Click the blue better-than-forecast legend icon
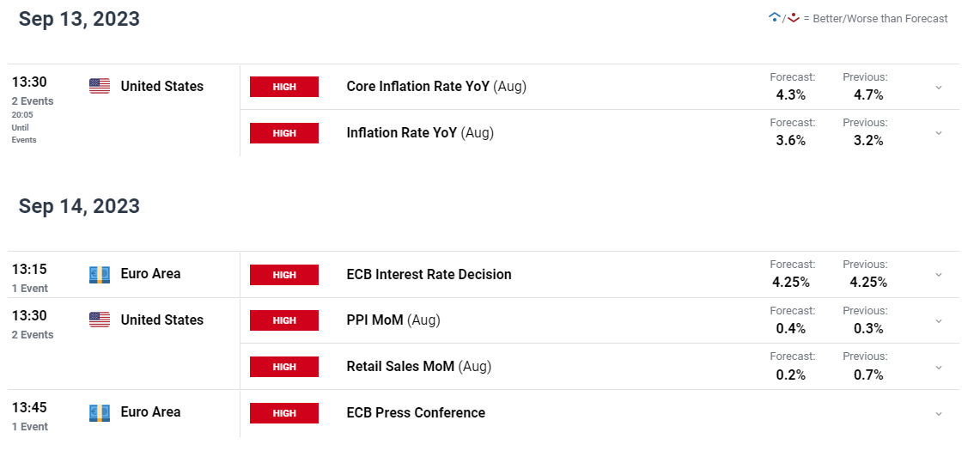This screenshot has width=980, height=463. (x=775, y=17)
